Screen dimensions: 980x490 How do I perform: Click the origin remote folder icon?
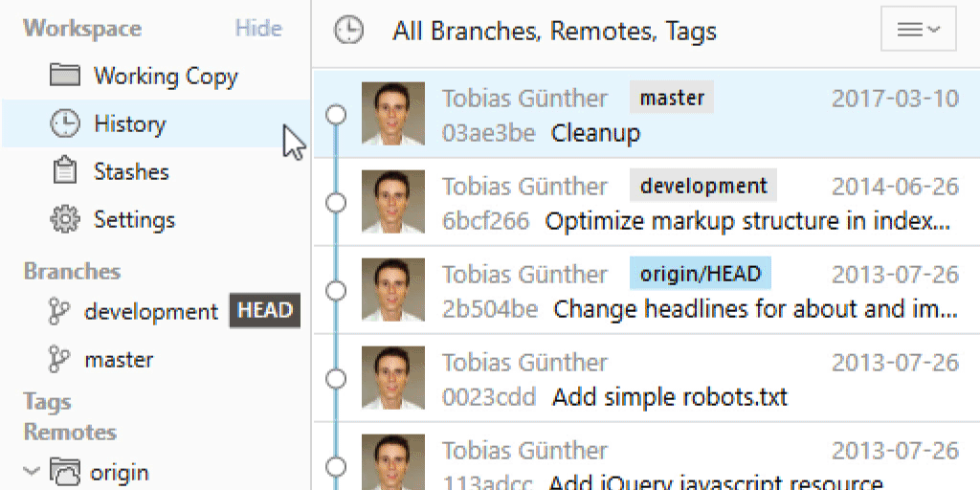(x=65, y=472)
